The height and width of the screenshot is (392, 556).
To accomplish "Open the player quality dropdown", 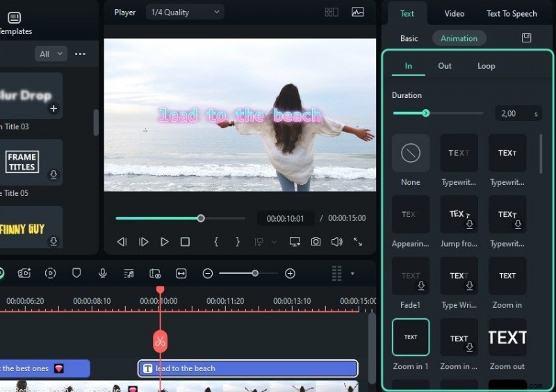I will [x=185, y=13].
